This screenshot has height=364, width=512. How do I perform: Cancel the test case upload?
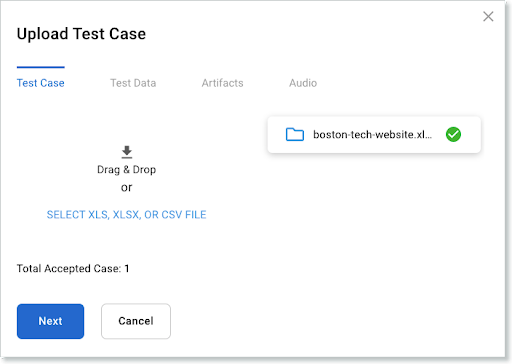tap(136, 321)
